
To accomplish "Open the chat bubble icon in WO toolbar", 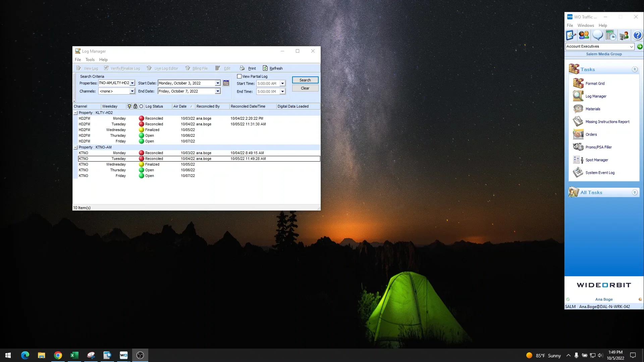I will pos(598,35).
